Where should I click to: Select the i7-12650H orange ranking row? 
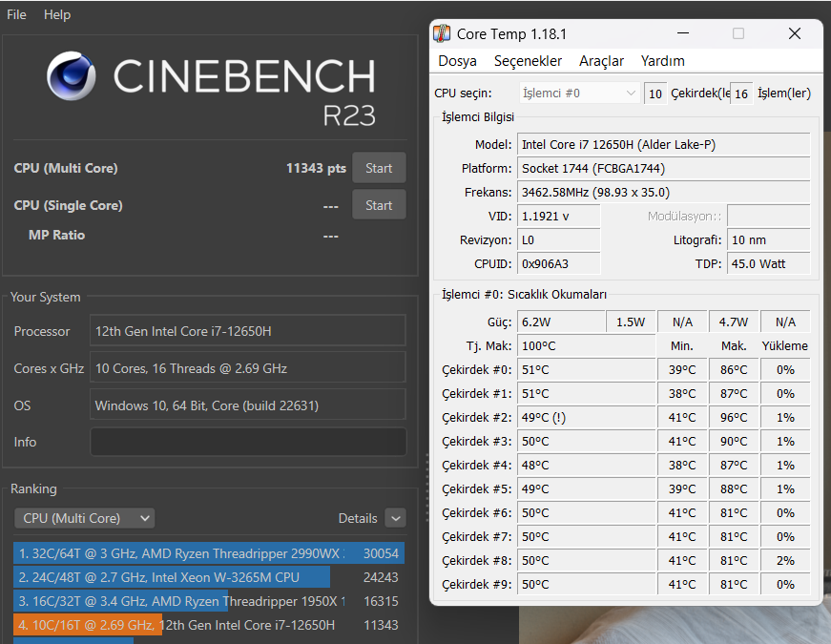coord(209,625)
